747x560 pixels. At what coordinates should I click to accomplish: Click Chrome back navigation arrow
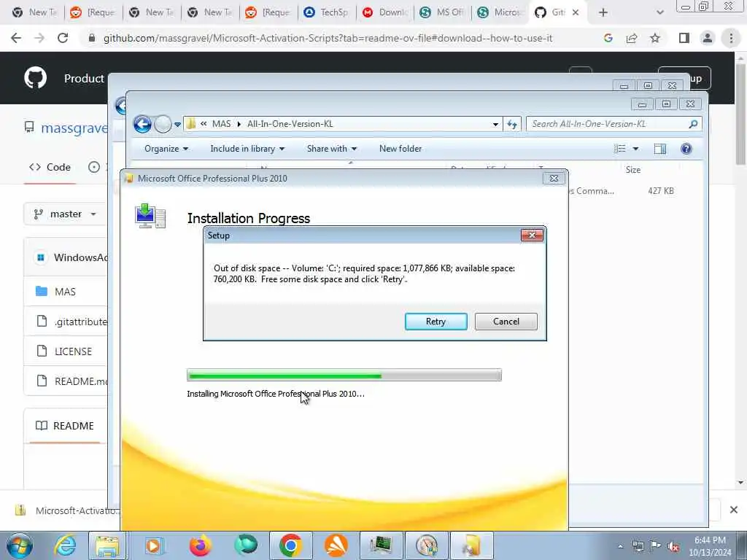(16, 38)
